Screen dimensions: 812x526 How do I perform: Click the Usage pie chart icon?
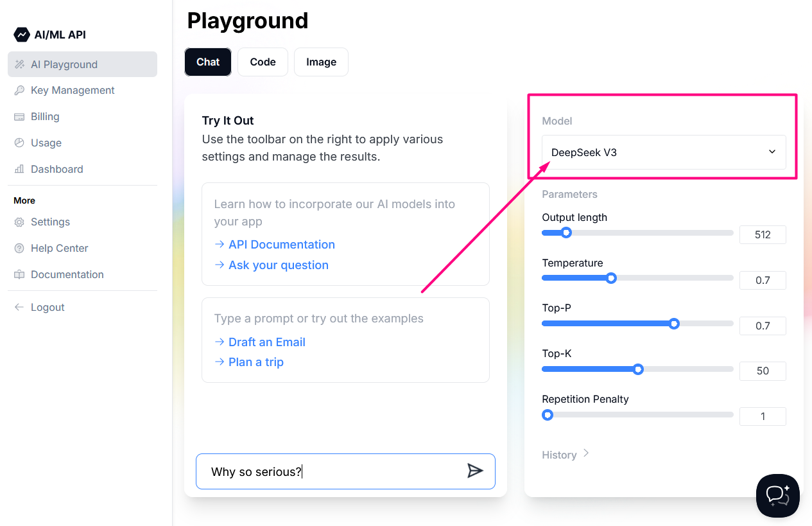[x=19, y=143]
